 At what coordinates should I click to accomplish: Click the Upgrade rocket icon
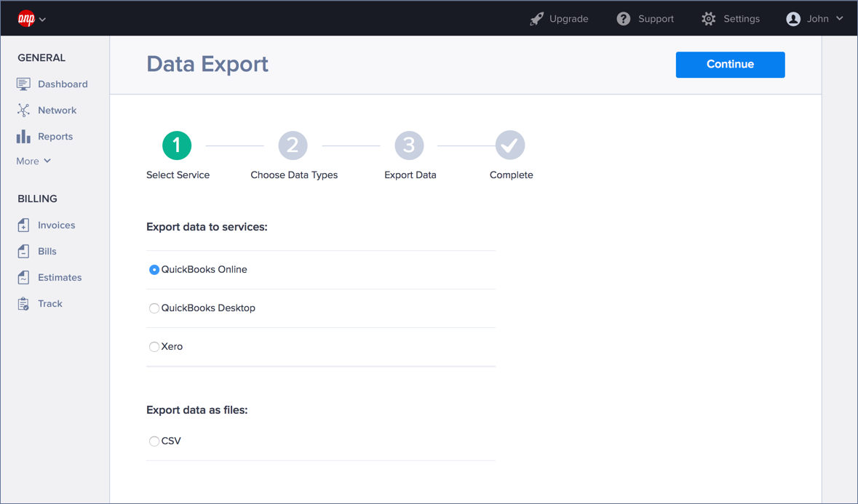point(537,19)
